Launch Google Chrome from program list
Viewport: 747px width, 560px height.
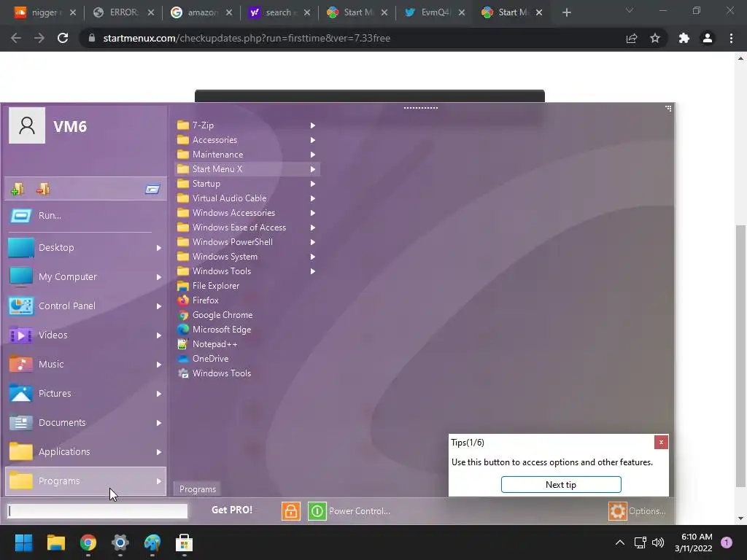247,315
